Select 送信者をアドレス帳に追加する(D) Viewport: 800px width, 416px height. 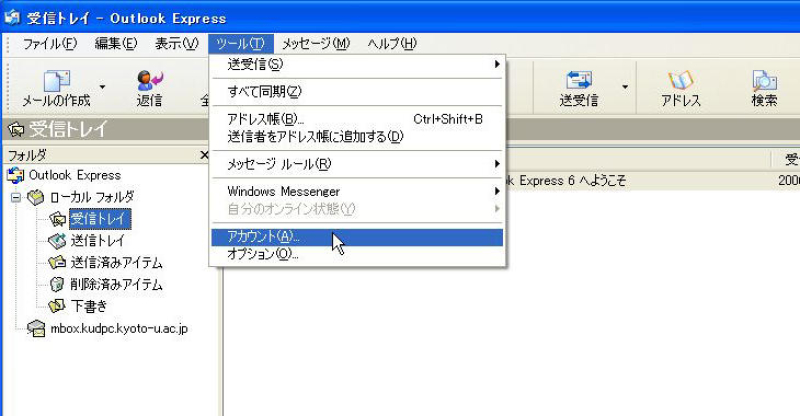click(x=357, y=137)
